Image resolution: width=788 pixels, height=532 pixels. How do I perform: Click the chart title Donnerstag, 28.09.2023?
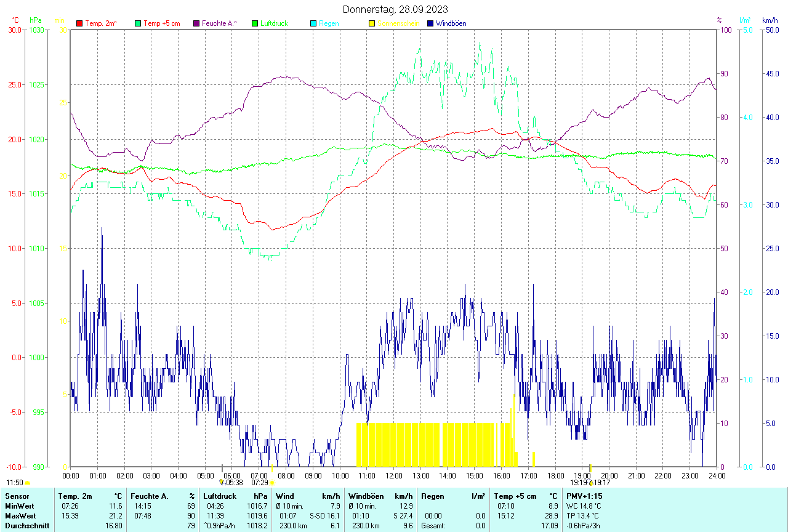pyautogui.click(x=395, y=9)
